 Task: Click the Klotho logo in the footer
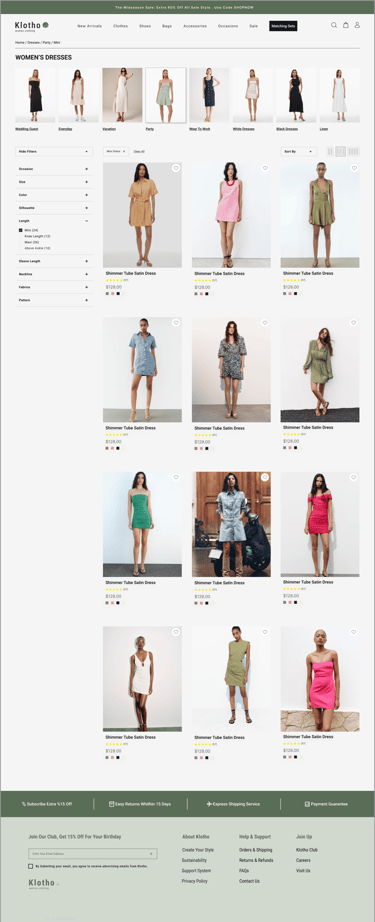tap(43, 884)
